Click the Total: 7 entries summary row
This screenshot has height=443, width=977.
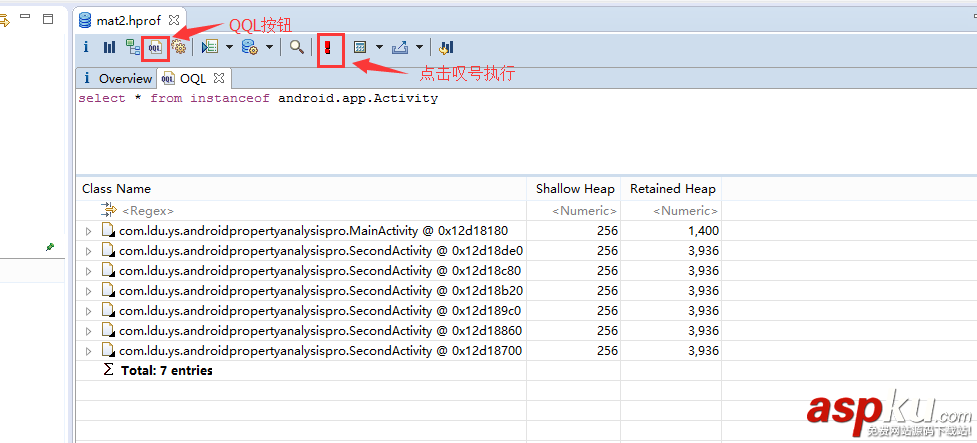[x=399, y=371]
